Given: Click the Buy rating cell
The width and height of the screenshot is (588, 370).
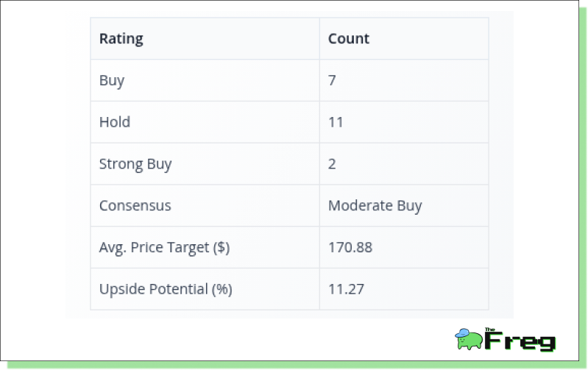Looking at the screenshot, I should point(112,80).
